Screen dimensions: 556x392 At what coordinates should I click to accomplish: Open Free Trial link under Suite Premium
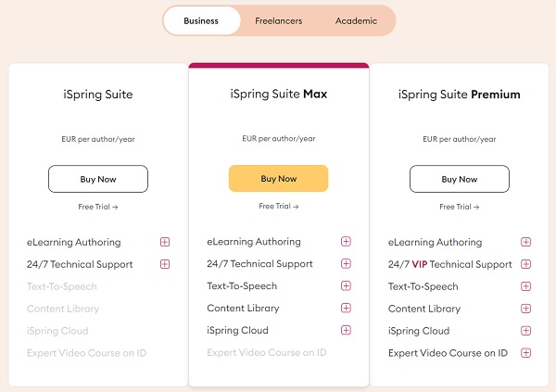coord(459,208)
